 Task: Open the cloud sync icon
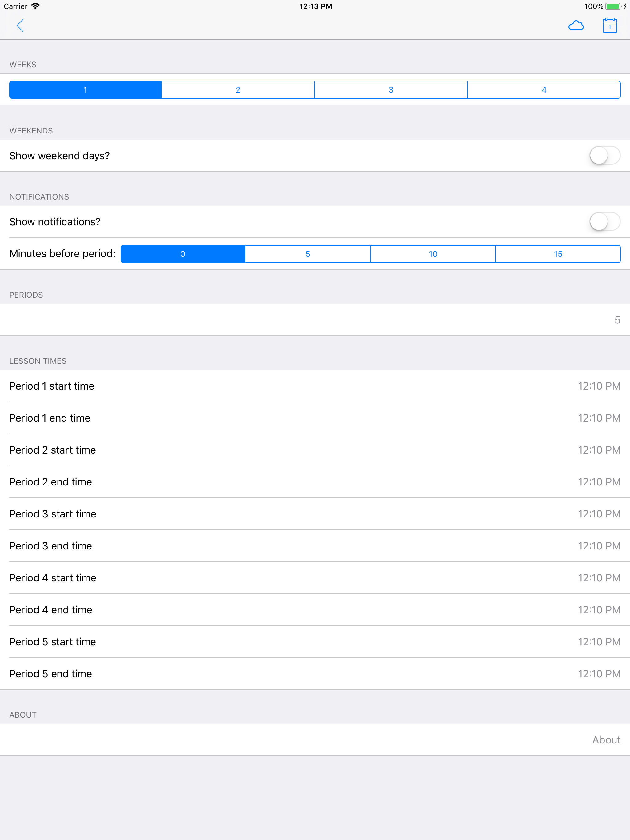click(576, 26)
